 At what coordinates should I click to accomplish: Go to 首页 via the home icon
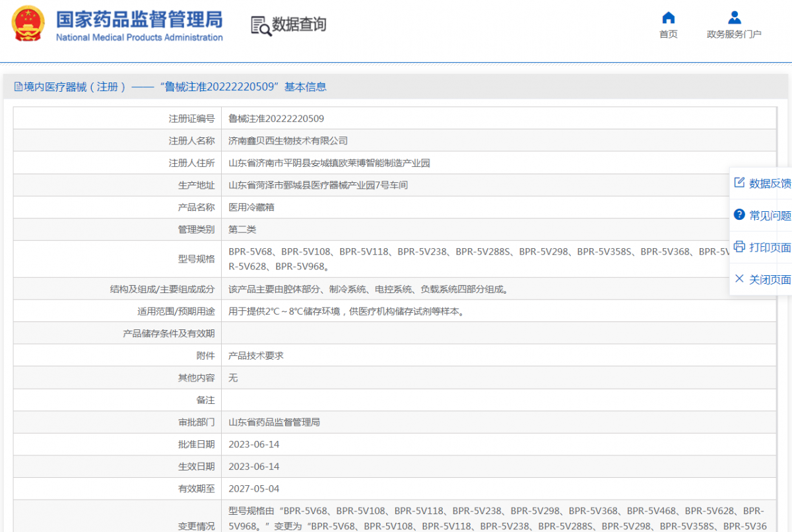(x=668, y=17)
